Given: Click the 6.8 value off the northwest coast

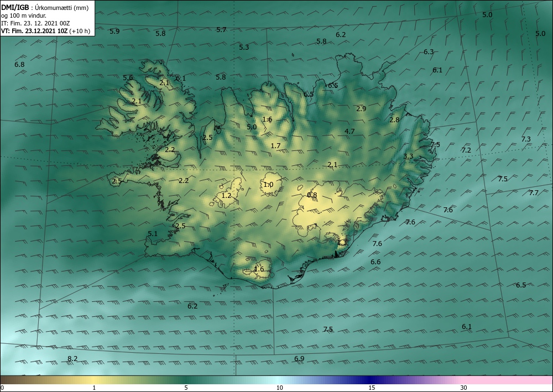Looking at the screenshot, I should click(20, 65).
